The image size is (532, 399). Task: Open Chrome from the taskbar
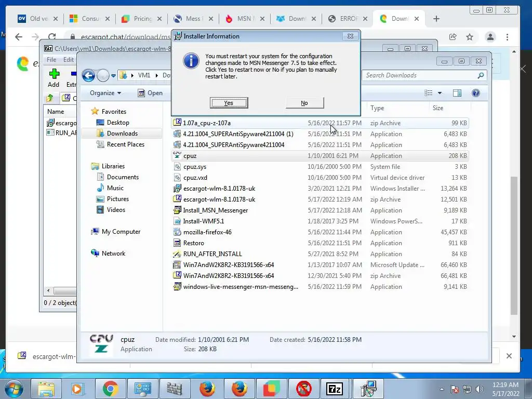click(x=110, y=389)
